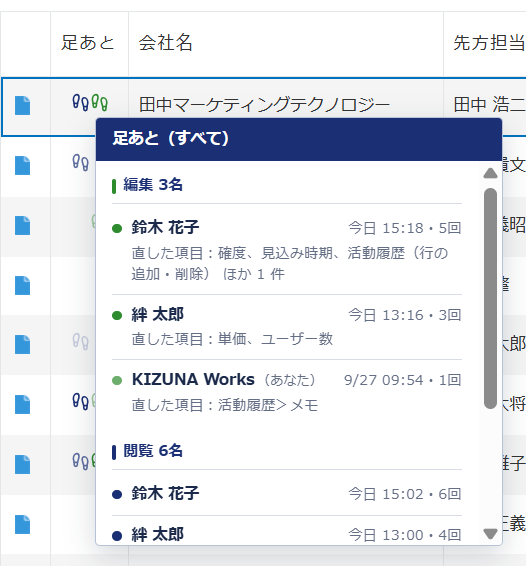Click footprint icons in the 田中マーケティングテクノロジー row
The width and height of the screenshot is (526, 566).
coord(90,103)
